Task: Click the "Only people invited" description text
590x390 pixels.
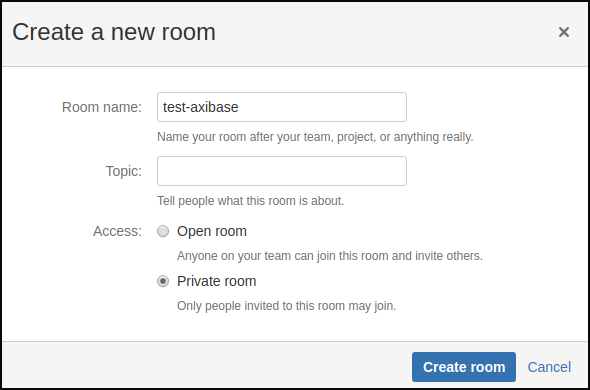Action: click(x=287, y=306)
